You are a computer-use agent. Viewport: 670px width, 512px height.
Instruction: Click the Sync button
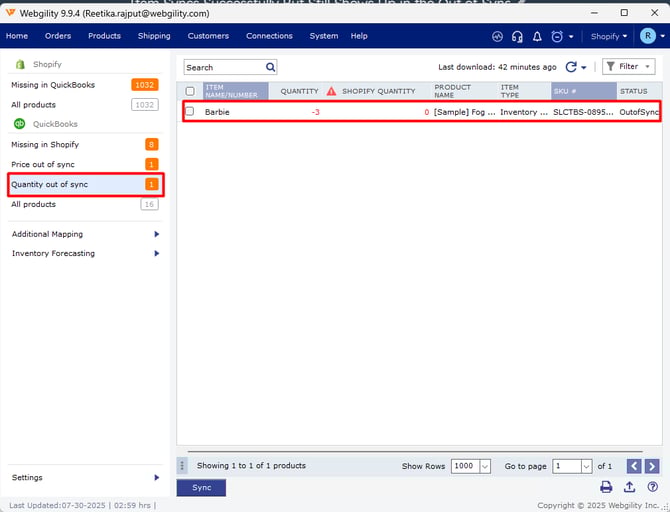coord(201,488)
